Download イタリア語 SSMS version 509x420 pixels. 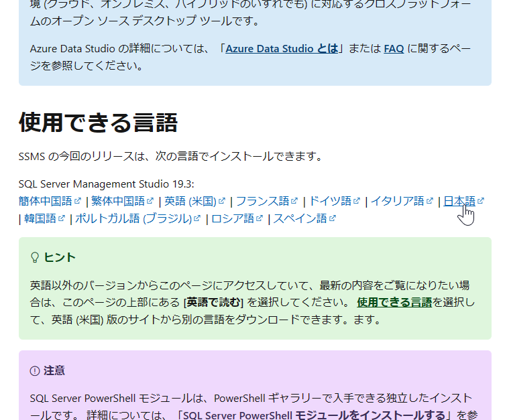point(397,201)
